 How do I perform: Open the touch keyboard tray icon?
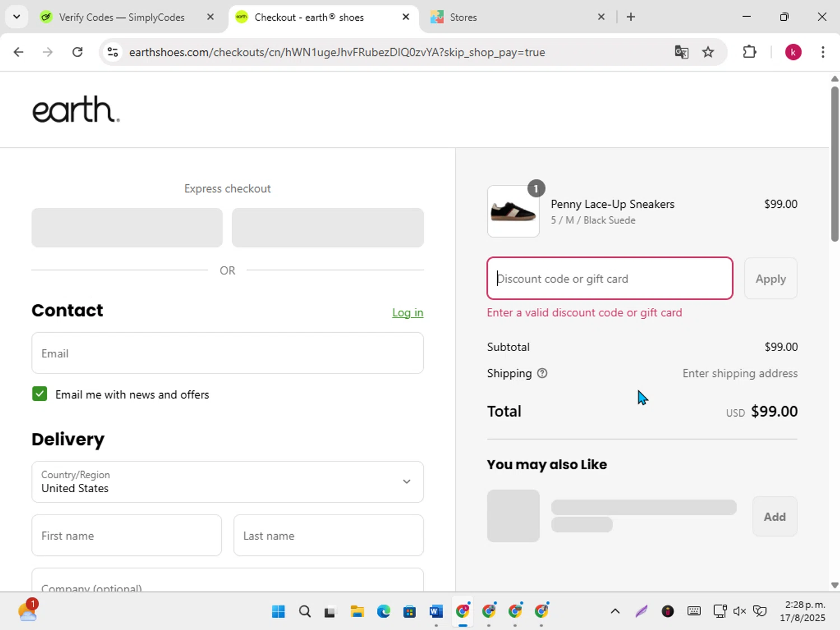pos(694,611)
